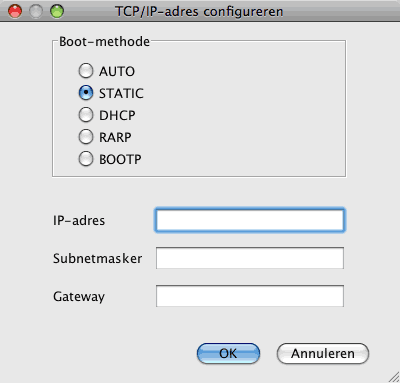Viewport: 400px width, 383px height.
Task: Click the green zoom window button
Action: pos(57,11)
